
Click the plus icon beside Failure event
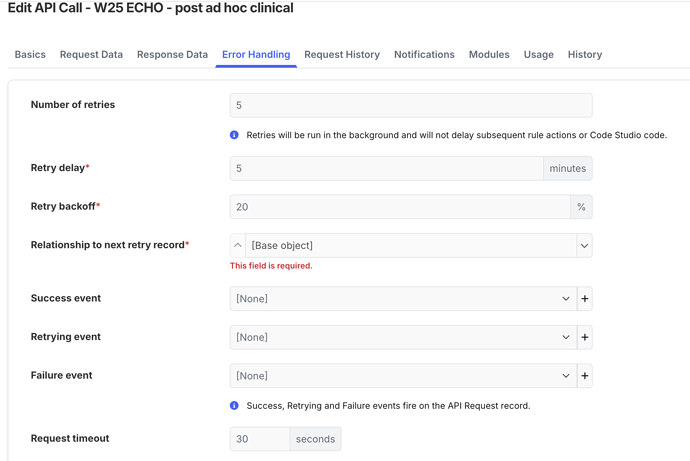[x=585, y=376]
